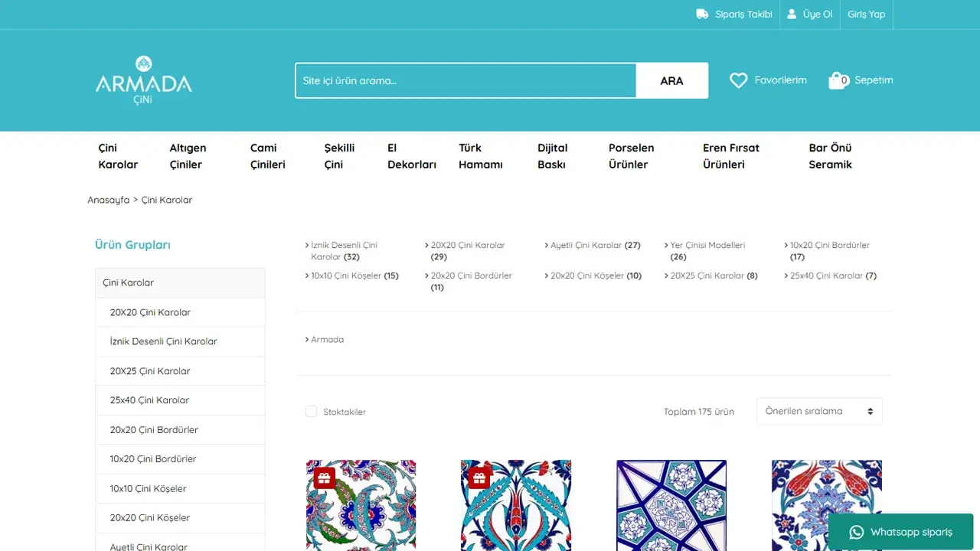Viewport: 980px width, 551px height.
Task: Click the gift badge on the second product
Action: pos(479,478)
